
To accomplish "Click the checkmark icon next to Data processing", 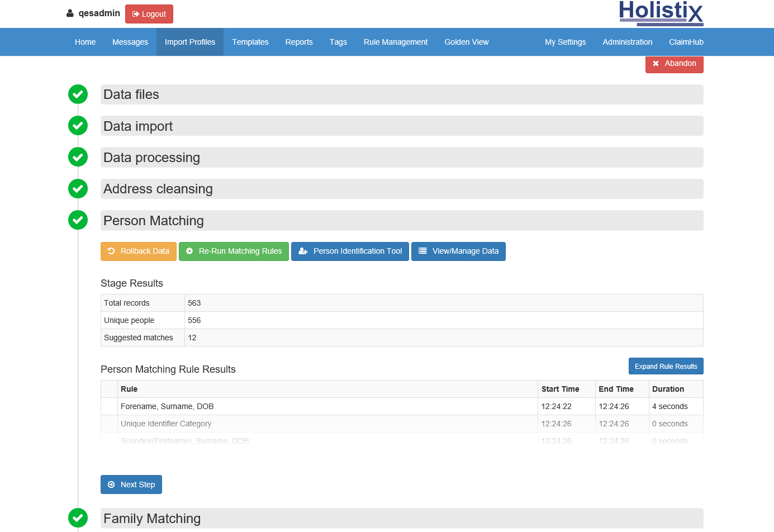I will pos(78,157).
